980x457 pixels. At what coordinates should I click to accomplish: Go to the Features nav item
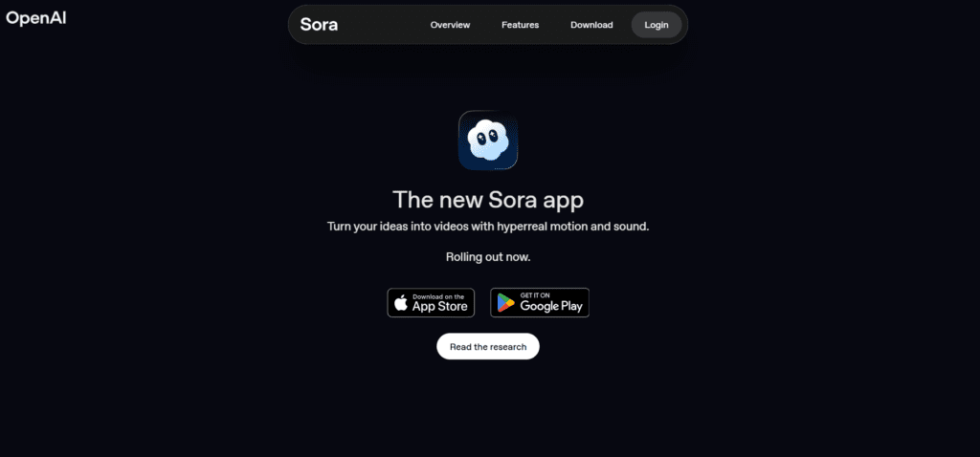pyautogui.click(x=520, y=25)
